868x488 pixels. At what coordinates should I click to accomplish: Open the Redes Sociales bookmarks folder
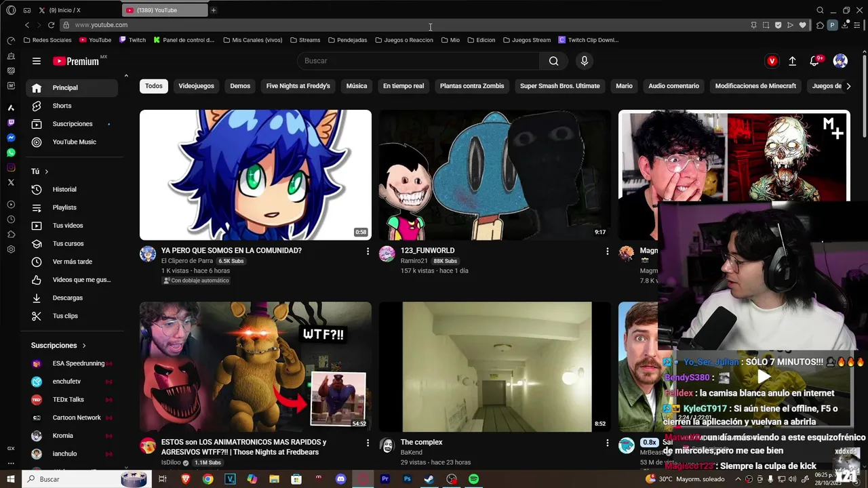tap(47, 40)
